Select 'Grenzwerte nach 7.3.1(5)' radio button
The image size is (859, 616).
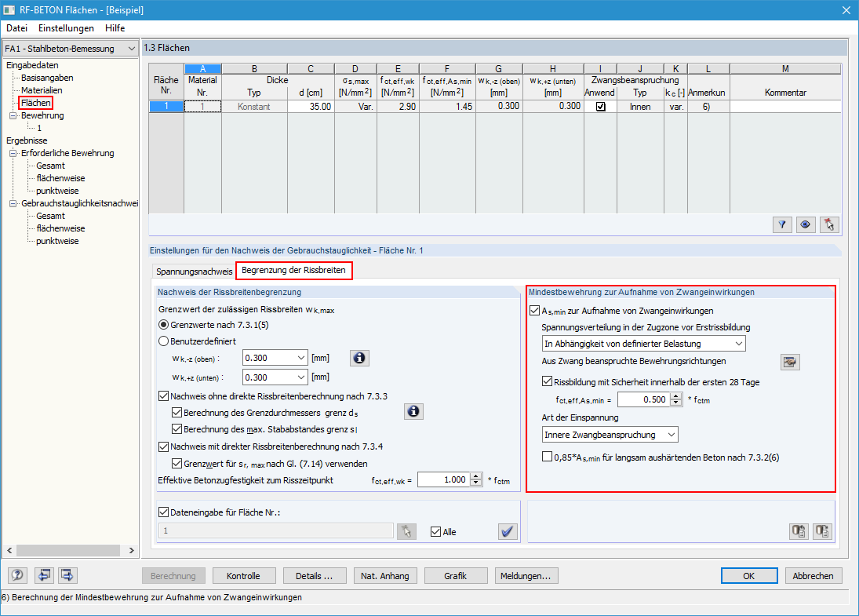(x=163, y=325)
